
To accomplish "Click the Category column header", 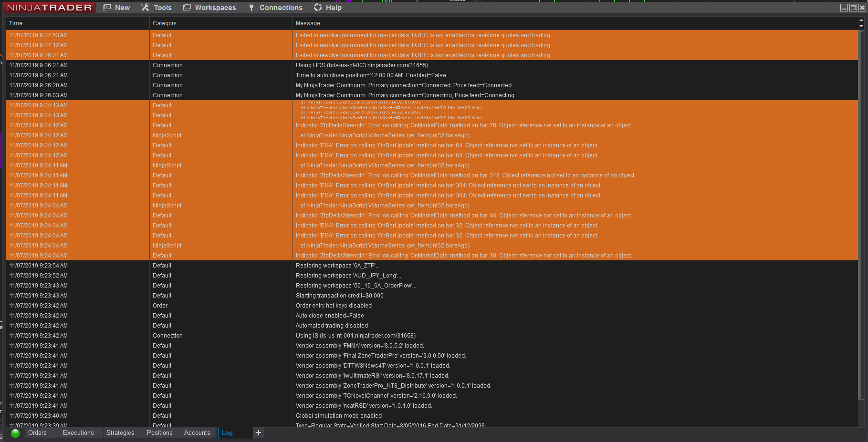I will coord(221,23).
